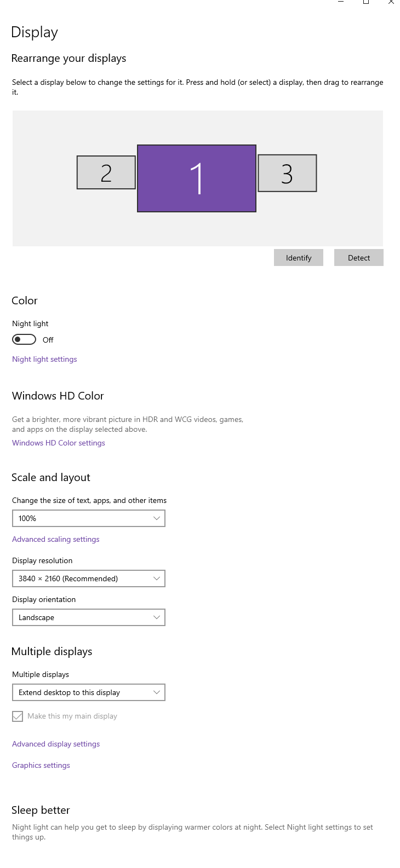The image size is (400, 868).
Task: Maximize the Settings window
Action: pyautogui.click(x=366, y=2)
